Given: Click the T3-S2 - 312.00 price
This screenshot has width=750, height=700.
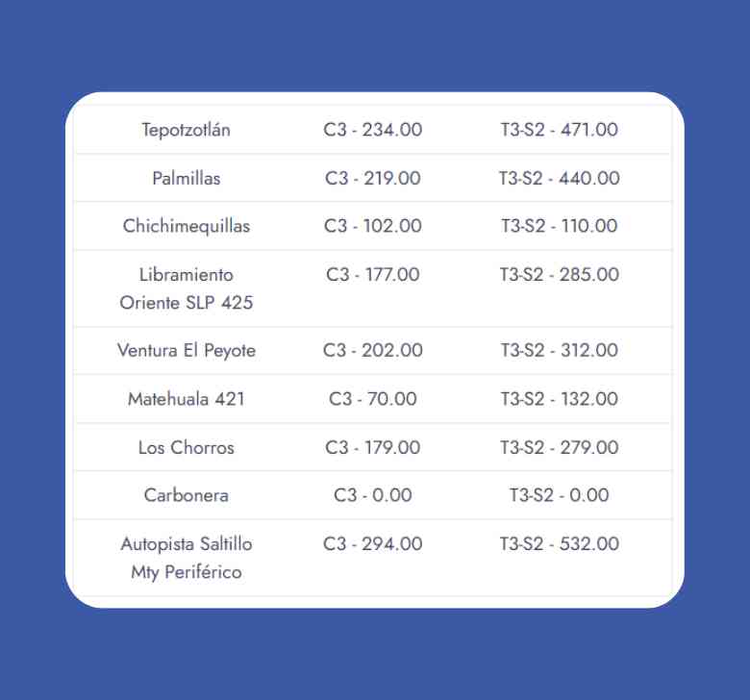Looking at the screenshot, I should 559,351.
